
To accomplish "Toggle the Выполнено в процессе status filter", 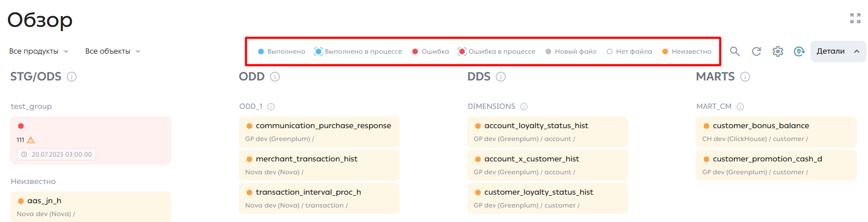I will (x=358, y=51).
